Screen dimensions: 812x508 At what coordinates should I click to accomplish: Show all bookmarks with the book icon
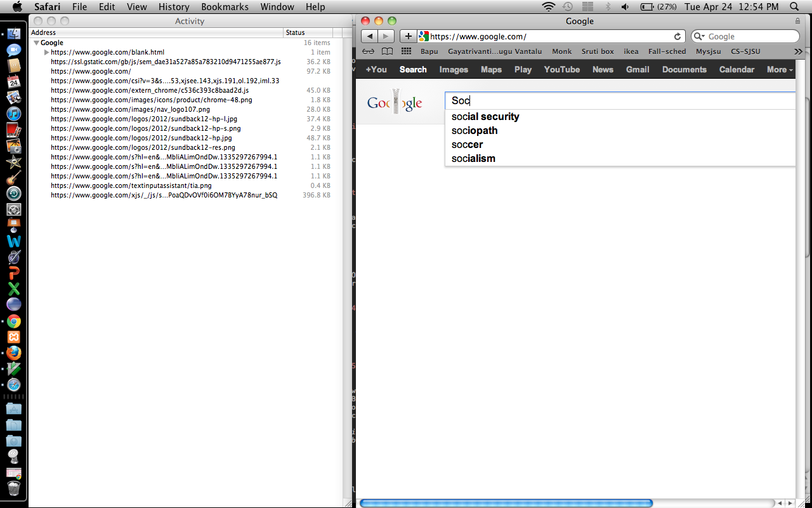pos(387,51)
